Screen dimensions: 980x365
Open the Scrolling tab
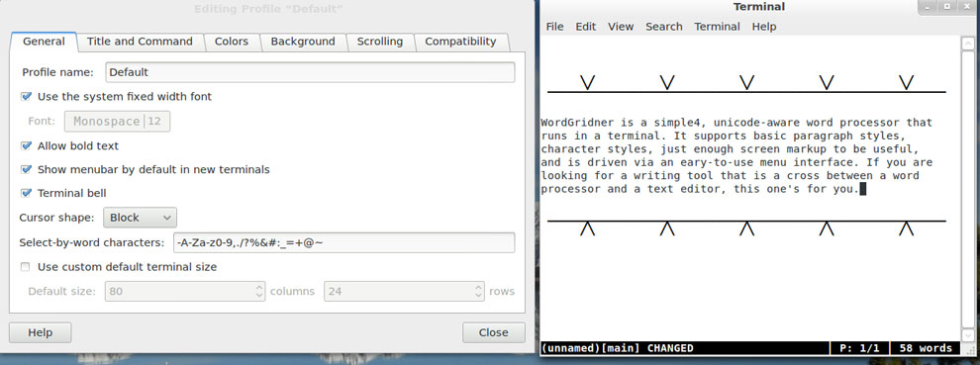click(x=379, y=42)
